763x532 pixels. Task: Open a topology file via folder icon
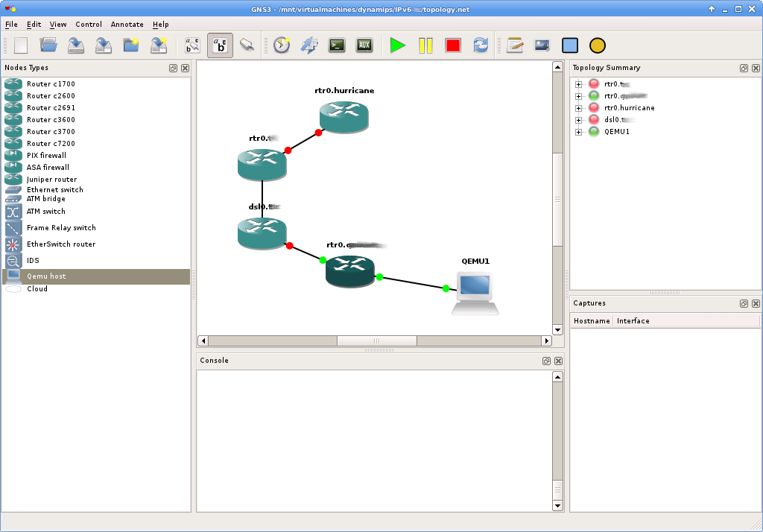(48, 45)
